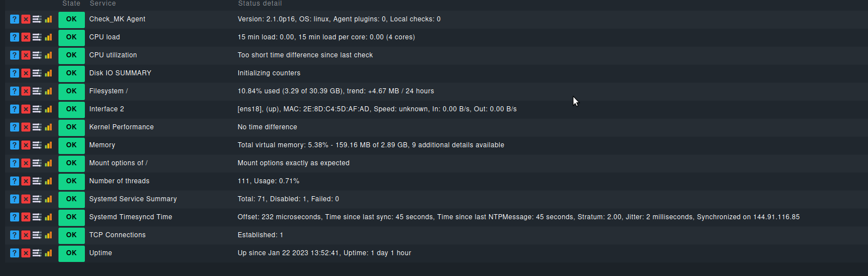Open sliders icon for Number of threads
This screenshot has width=868, height=276.
[37, 181]
